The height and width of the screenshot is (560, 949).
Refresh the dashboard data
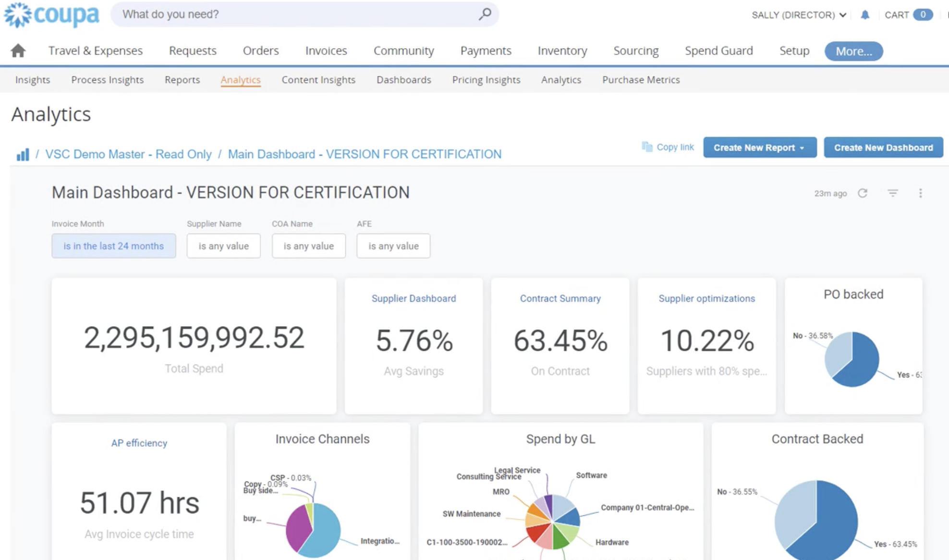(863, 193)
